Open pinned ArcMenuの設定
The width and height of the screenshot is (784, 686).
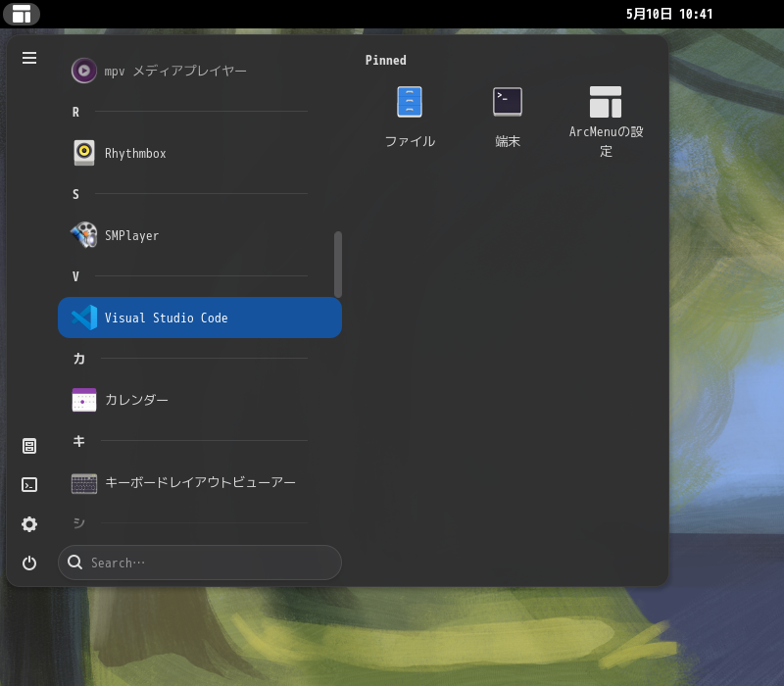[x=606, y=120]
